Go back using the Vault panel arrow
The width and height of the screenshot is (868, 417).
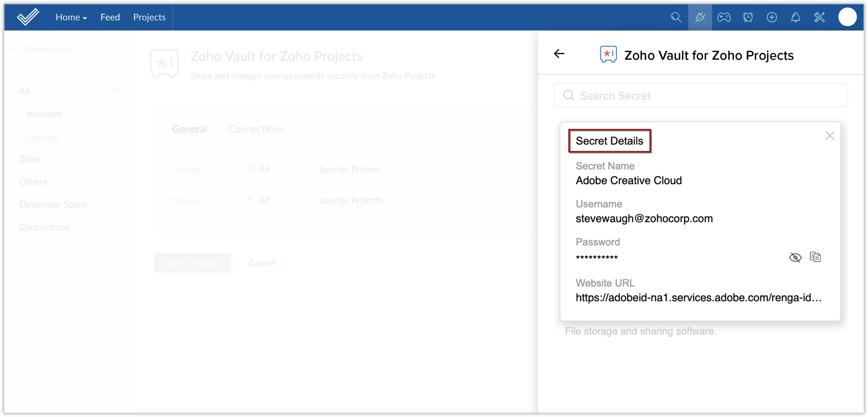coord(559,54)
